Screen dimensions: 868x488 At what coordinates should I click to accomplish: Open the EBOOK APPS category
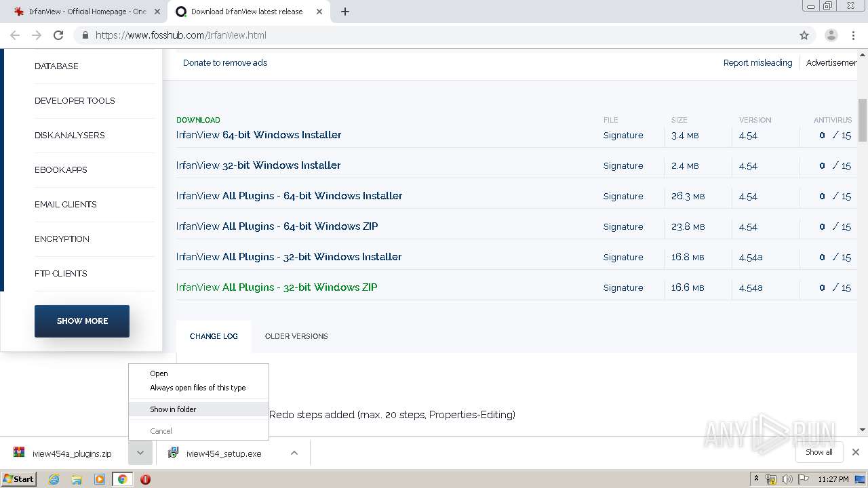[x=60, y=170]
